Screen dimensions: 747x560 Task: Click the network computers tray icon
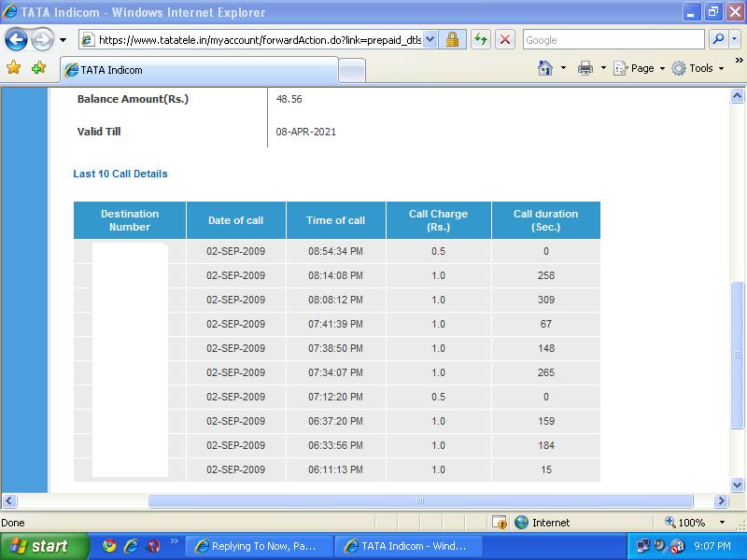click(x=643, y=546)
